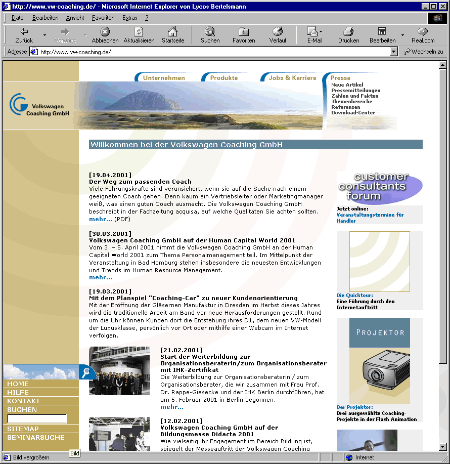The width and height of the screenshot is (450, 464).
Task: Select the Produkte navigation tab
Action: click(x=224, y=78)
